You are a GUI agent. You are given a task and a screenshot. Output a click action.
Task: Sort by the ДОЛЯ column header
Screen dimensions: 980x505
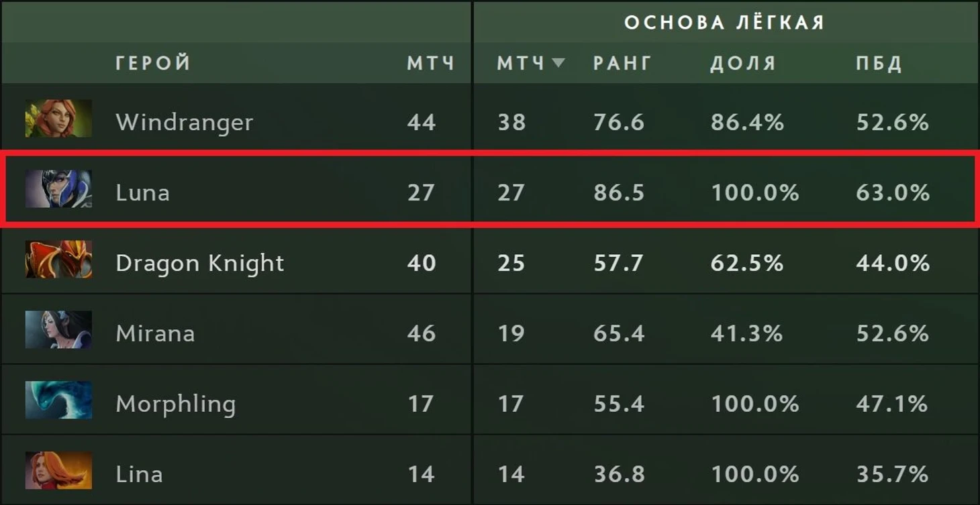click(x=742, y=63)
